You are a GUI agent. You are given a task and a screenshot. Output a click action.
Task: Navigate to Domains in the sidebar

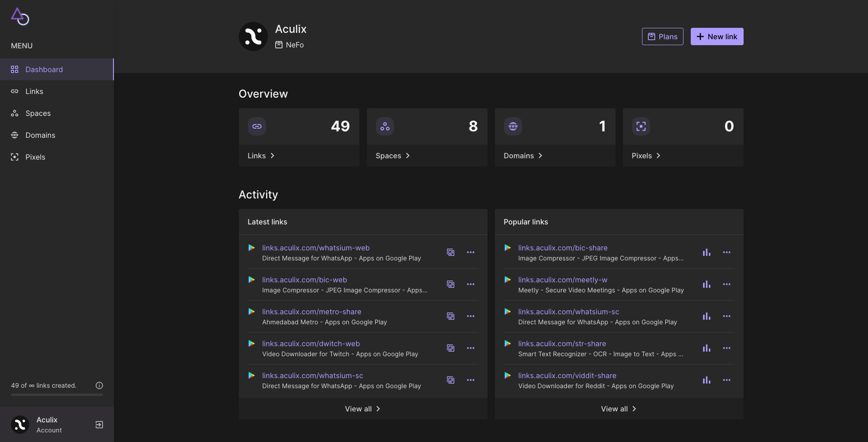coord(56,135)
